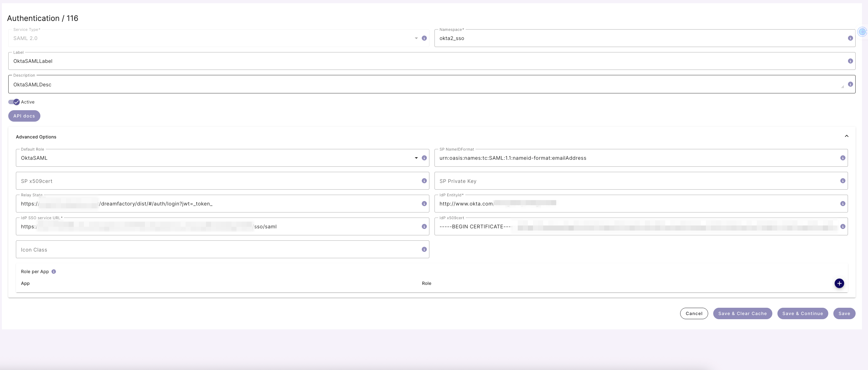The image size is (868, 370).
Task: Click the SP Private Key info icon
Action: pyautogui.click(x=843, y=180)
